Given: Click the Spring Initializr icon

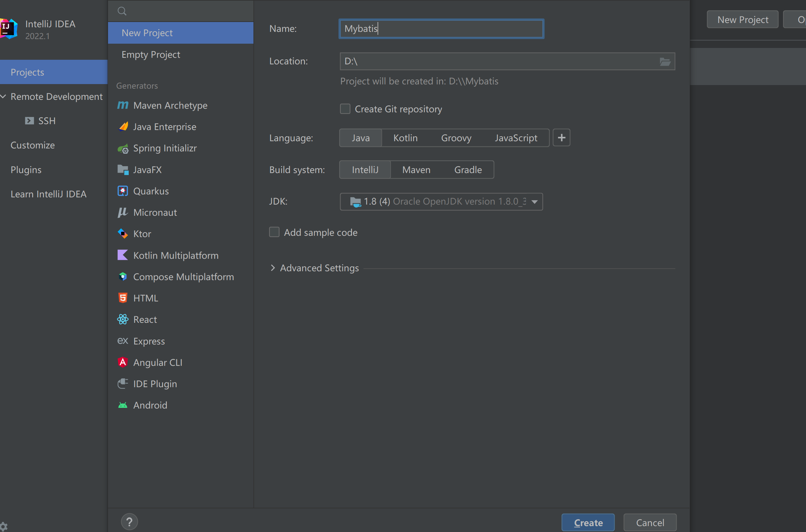Looking at the screenshot, I should pyautogui.click(x=122, y=148).
